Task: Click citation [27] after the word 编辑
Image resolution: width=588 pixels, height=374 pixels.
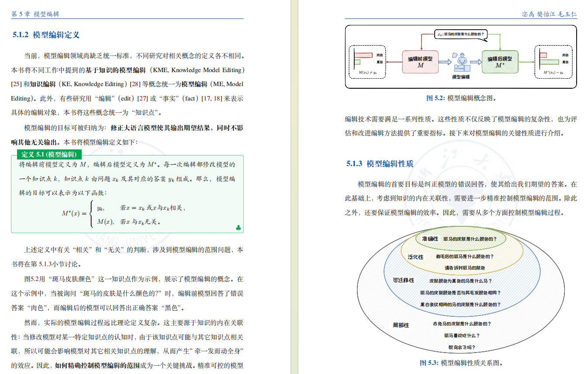Action: tap(142, 98)
